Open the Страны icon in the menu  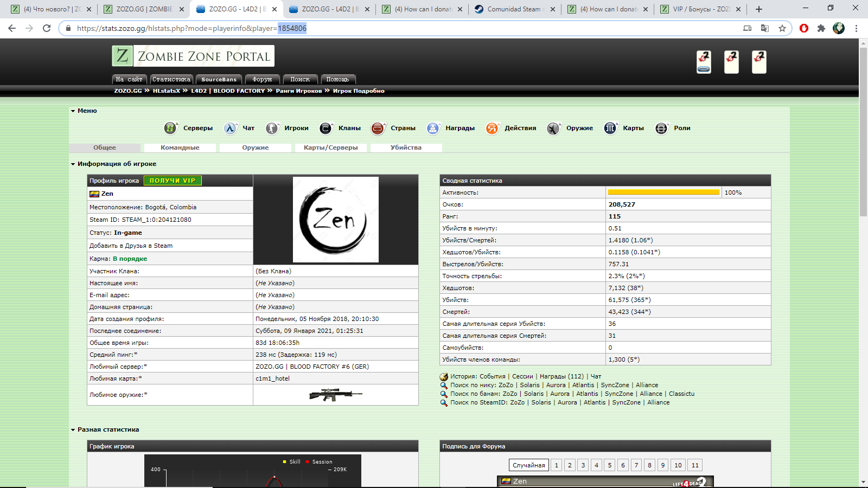pyautogui.click(x=378, y=128)
